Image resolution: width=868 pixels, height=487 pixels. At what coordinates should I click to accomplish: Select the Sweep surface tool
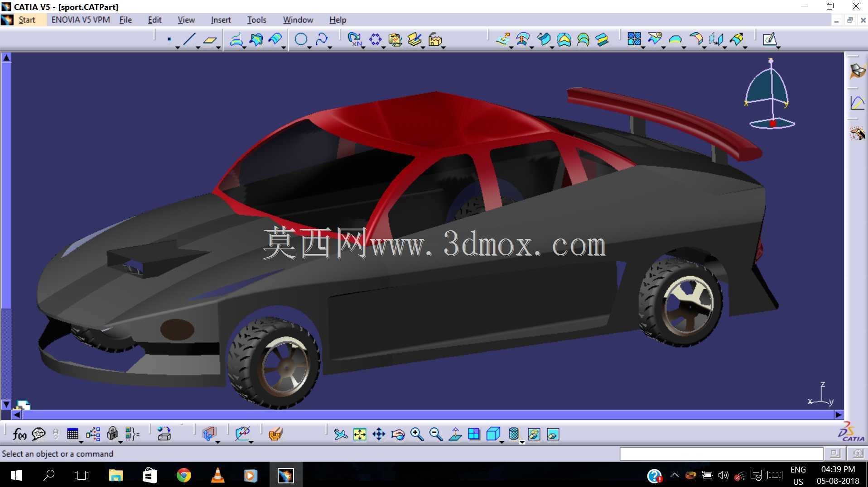tap(544, 39)
